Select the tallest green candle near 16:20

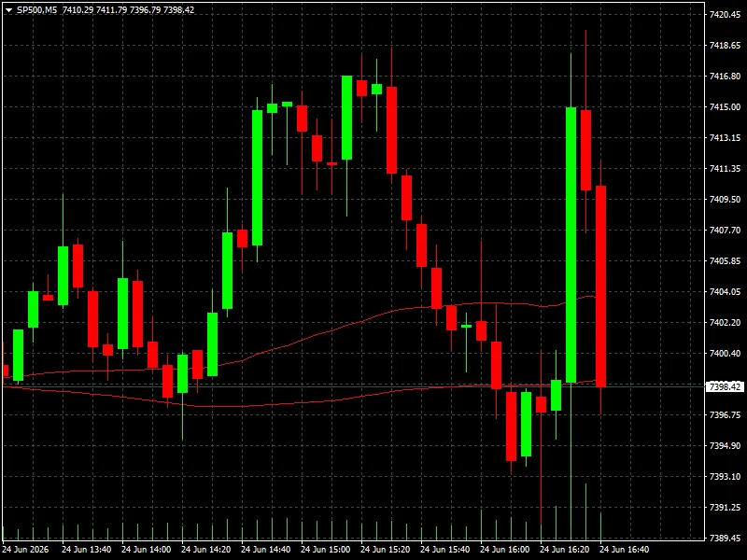[571, 245]
